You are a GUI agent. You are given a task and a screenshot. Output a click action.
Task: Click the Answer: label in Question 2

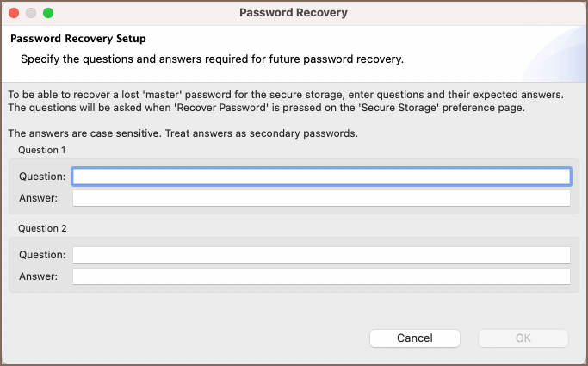(x=38, y=276)
